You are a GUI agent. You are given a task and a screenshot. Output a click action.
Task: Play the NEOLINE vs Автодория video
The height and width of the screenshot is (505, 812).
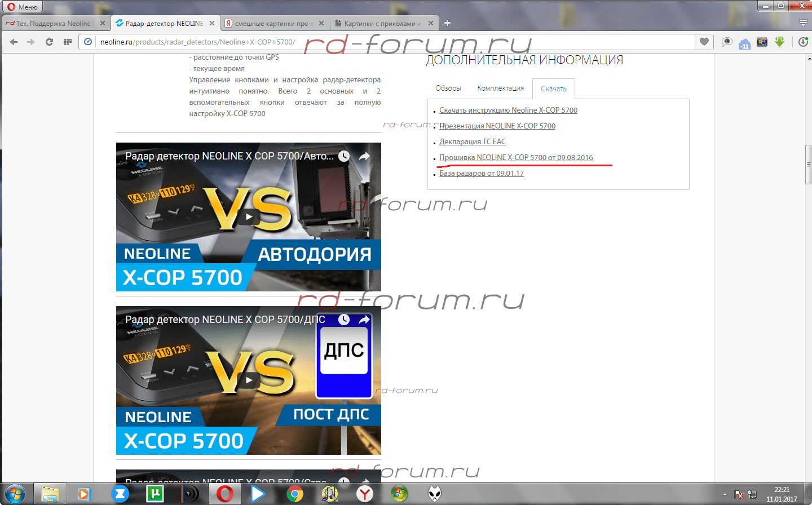[249, 217]
